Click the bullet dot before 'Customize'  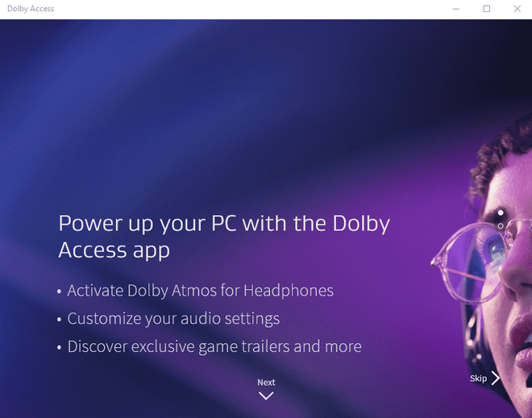coord(59,320)
